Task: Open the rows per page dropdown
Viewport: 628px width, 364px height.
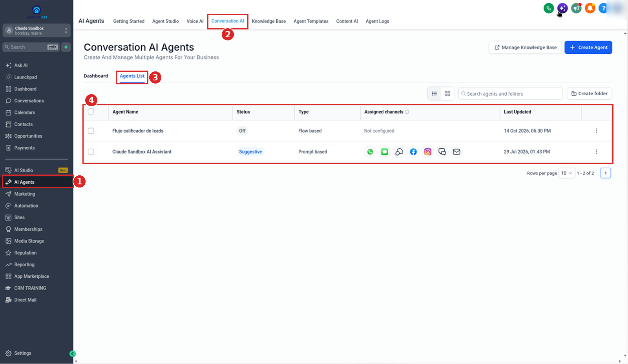Action: pyautogui.click(x=567, y=173)
